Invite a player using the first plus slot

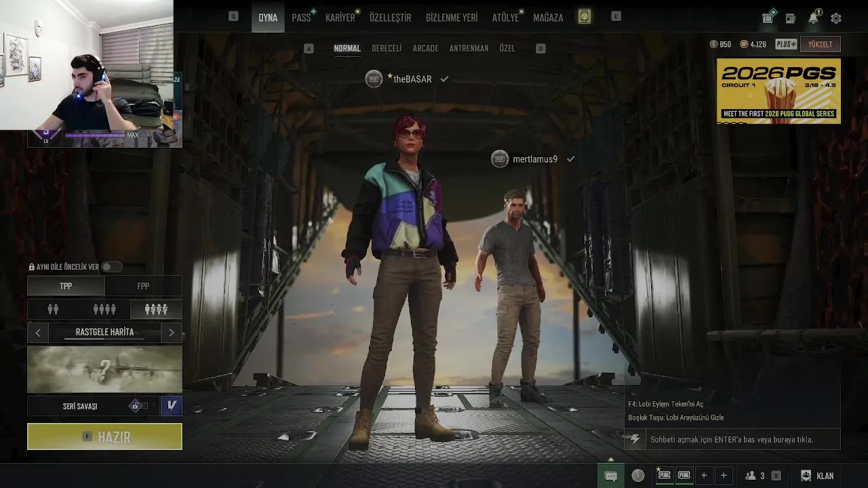point(704,476)
